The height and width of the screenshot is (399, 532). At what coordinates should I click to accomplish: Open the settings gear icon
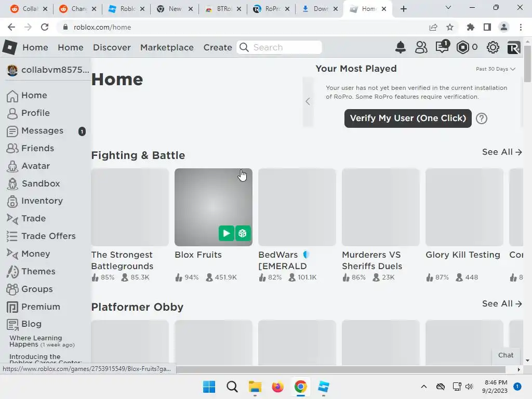point(493,47)
